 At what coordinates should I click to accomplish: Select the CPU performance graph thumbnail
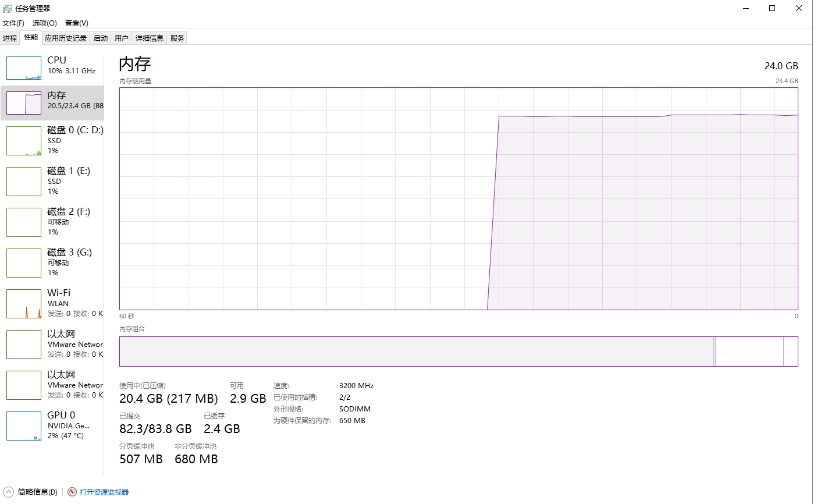(24, 68)
